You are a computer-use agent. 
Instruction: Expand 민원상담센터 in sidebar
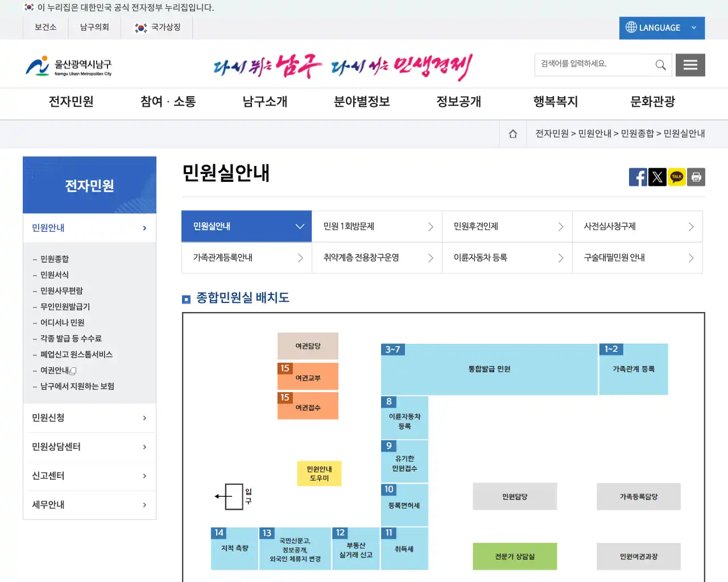click(x=89, y=447)
